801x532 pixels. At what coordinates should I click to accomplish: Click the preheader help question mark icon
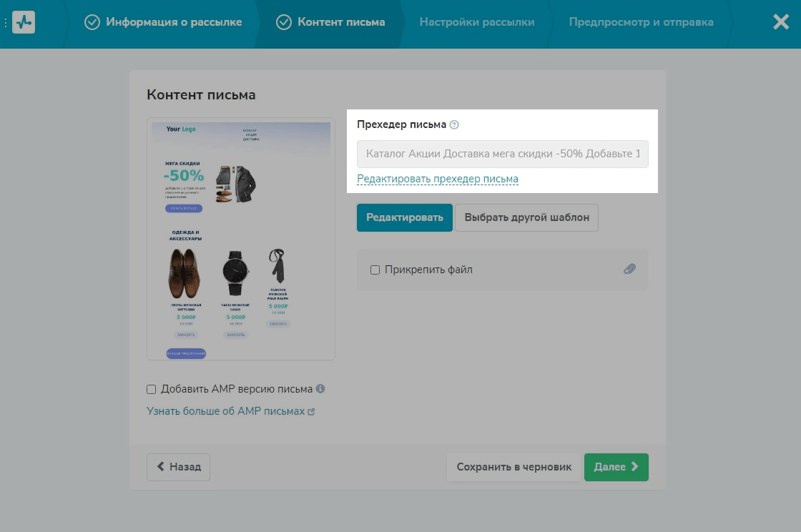tap(454, 124)
